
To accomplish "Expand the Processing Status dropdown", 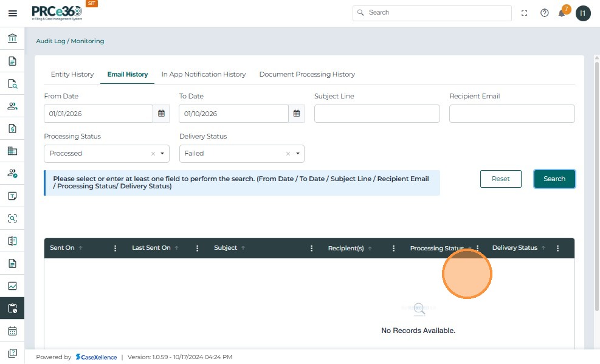I will tap(162, 154).
